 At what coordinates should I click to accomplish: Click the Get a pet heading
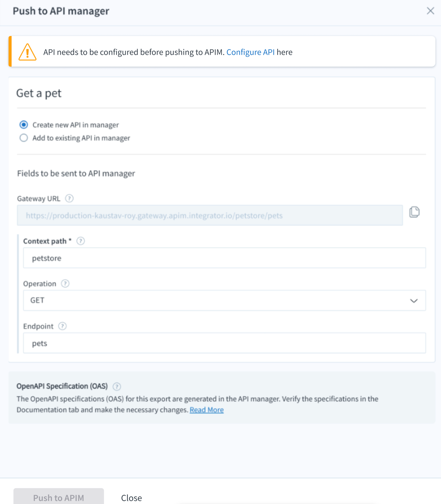click(x=39, y=93)
